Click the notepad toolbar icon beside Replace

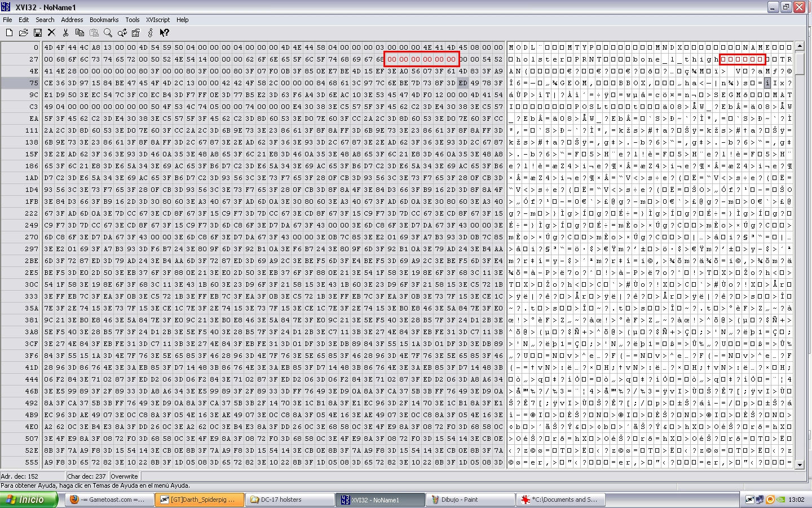click(136, 33)
